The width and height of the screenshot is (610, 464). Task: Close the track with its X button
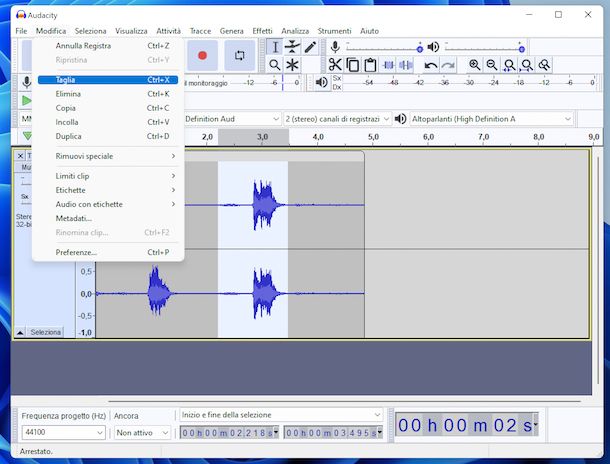pos(20,156)
